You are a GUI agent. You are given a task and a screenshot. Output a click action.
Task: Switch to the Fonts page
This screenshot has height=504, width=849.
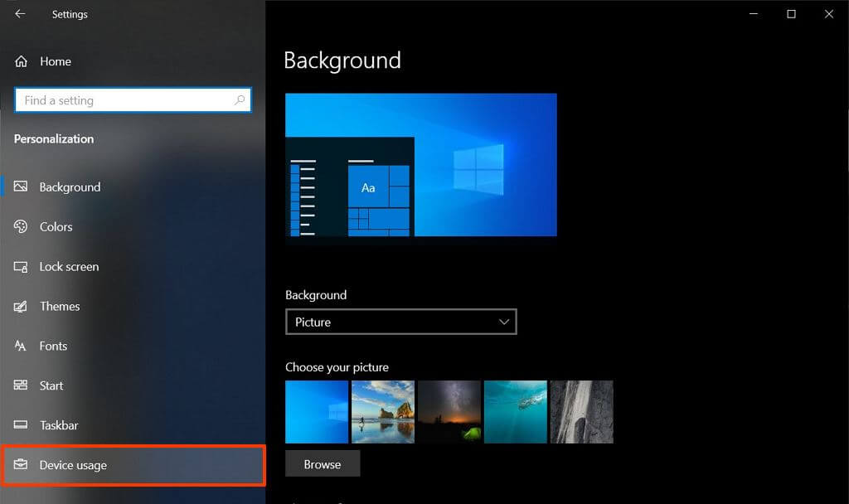133,346
